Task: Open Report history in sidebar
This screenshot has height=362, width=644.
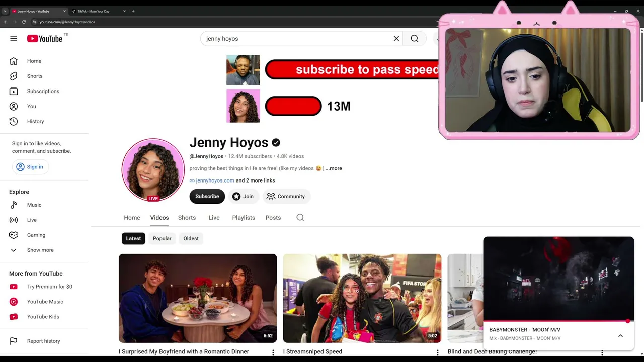Action: [44, 341]
